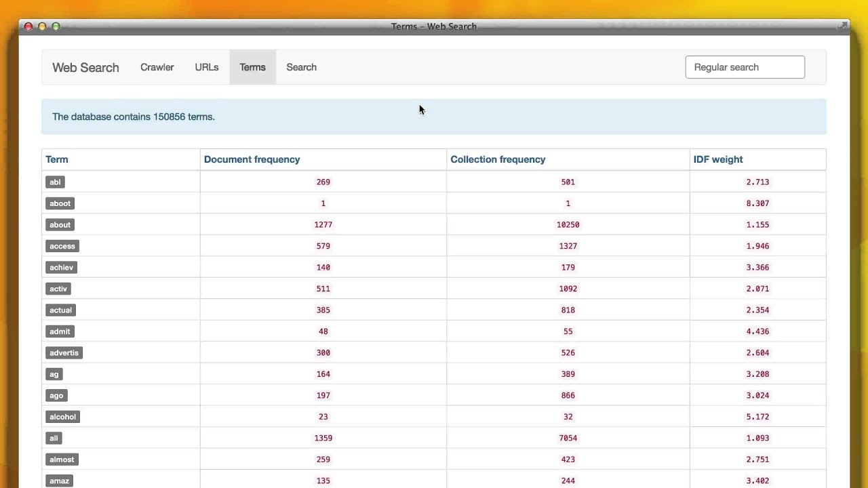Click the Web Search brand link
The width and height of the screenshot is (868, 488).
click(85, 67)
